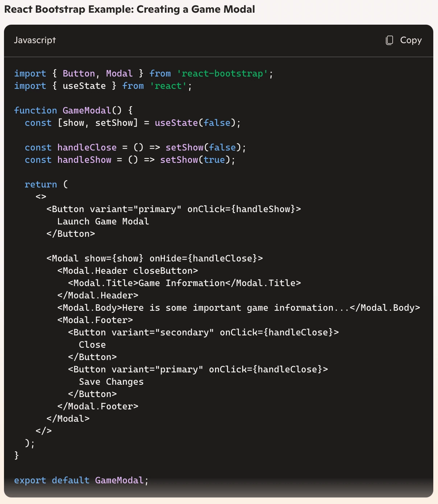Click the export default GameModal line

pos(81,480)
